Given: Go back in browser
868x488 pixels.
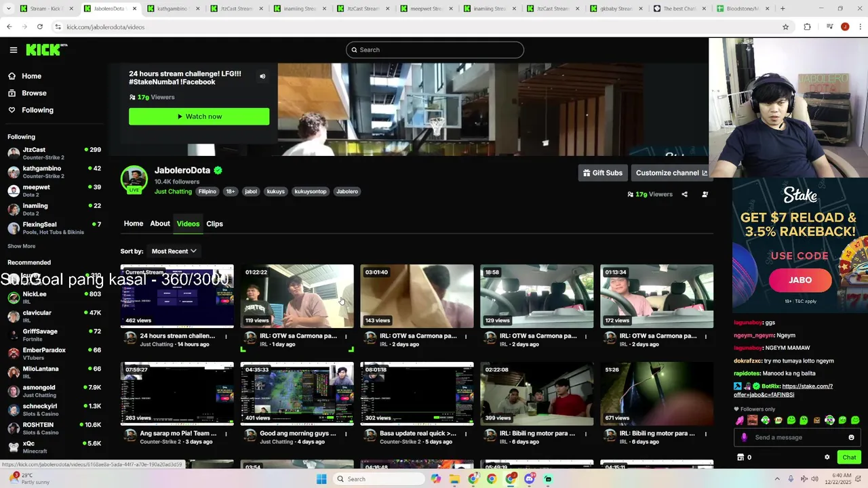Looking at the screenshot, I should point(9,27).
